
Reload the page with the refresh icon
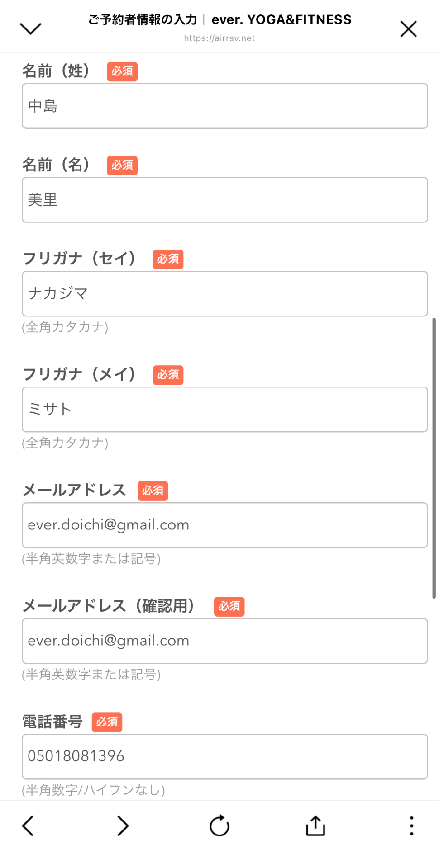(x=219, y=826)
